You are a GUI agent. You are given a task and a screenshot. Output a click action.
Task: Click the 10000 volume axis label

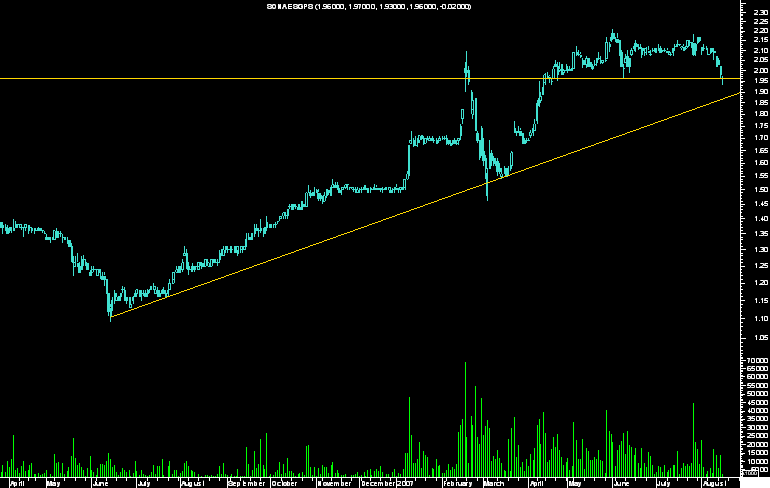(x=758, y=461)
